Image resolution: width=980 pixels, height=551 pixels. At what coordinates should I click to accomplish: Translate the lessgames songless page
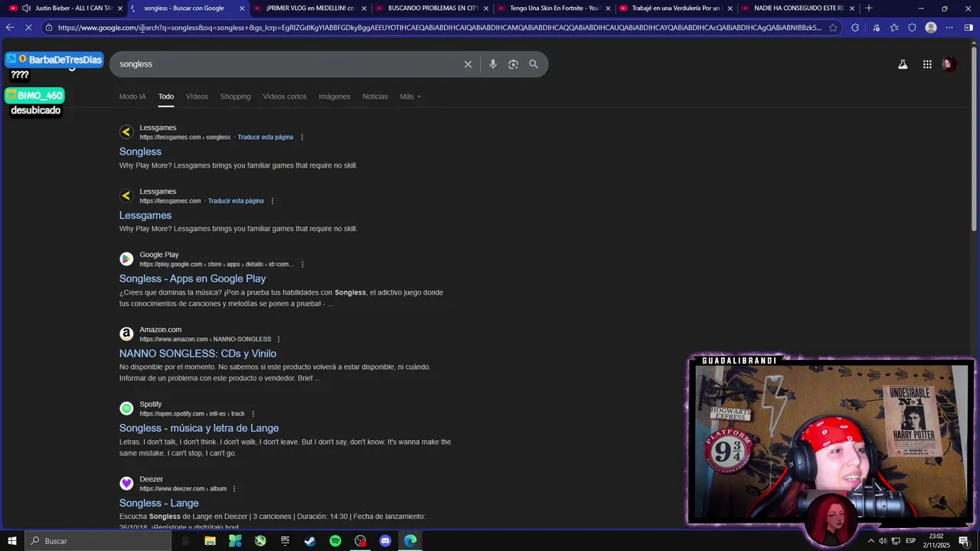click(265, 137)
